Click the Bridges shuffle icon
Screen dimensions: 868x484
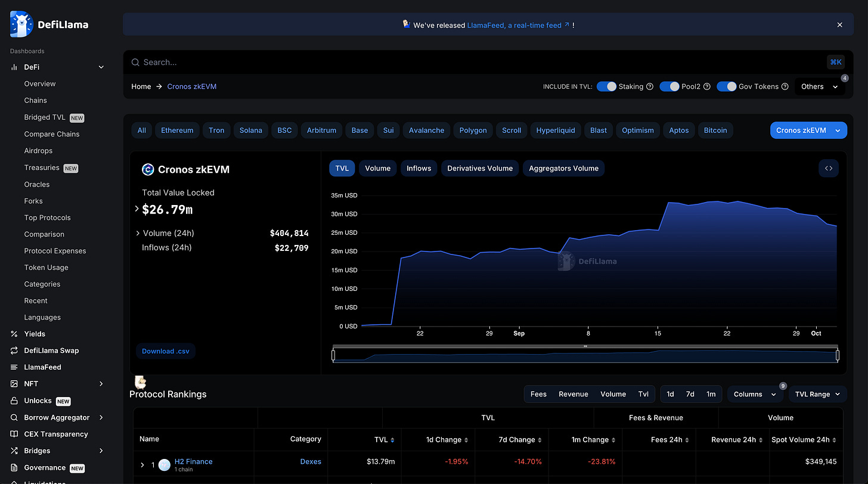pos(14,451)
